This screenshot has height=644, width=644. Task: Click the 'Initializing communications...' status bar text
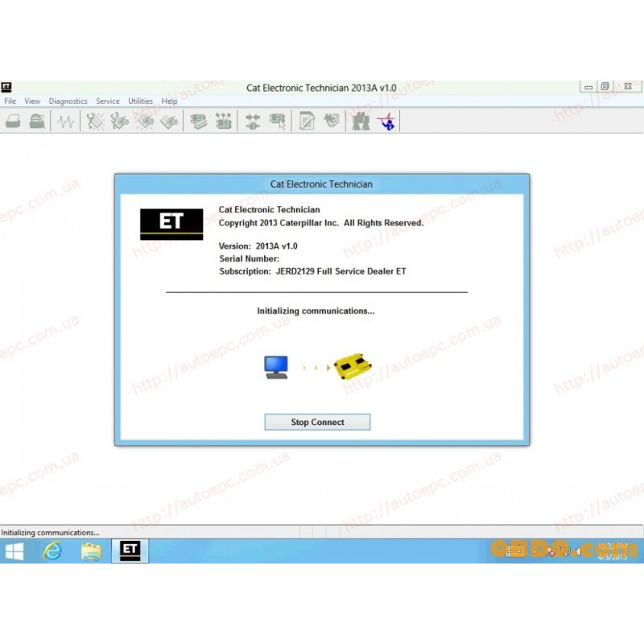tap(50, 533)
